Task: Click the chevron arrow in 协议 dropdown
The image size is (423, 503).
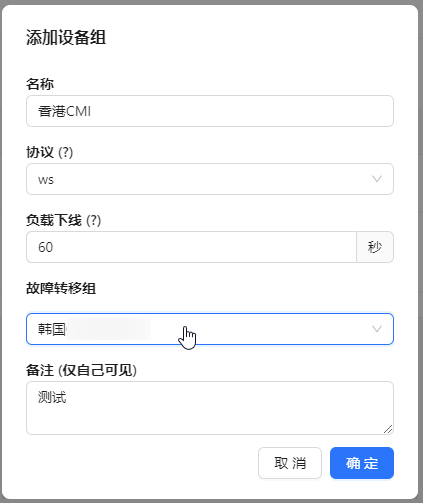Action: 377,179
